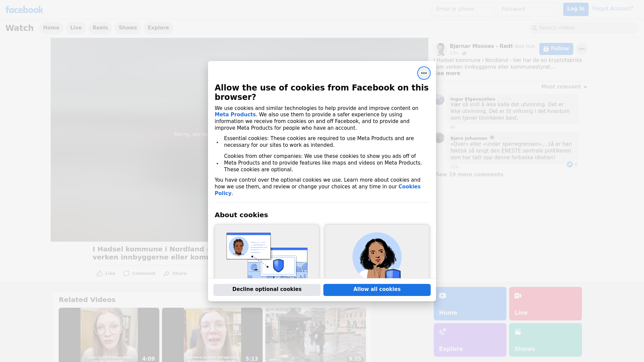Image resolution: width=644 pixels, height=362 pixels.
Task: Click the like reaction icon showing 4
Action: pyautogui.click(x=570, y=164)
